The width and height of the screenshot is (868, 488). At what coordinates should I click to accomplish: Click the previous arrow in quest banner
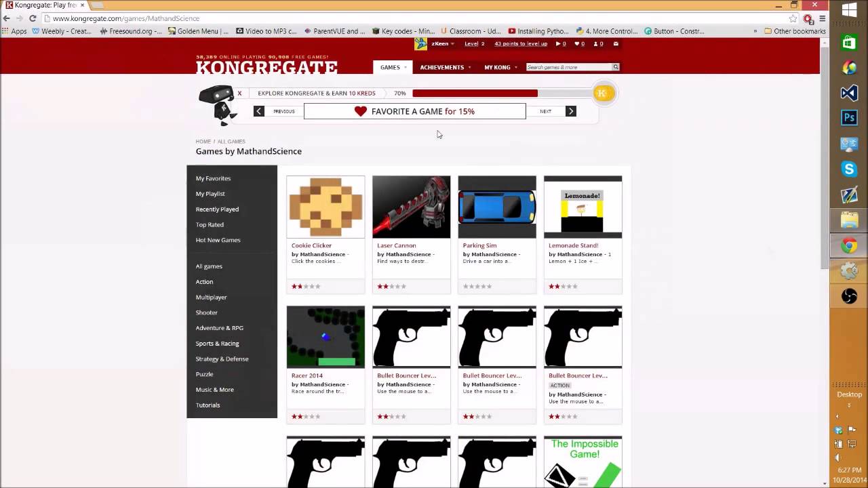[x=259, y=111]
